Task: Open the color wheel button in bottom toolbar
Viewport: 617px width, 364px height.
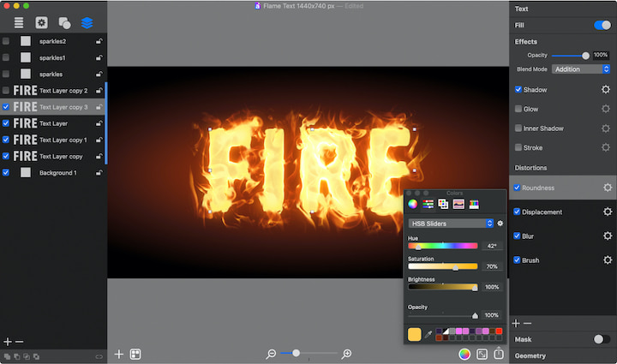Action: pos(464,355)
